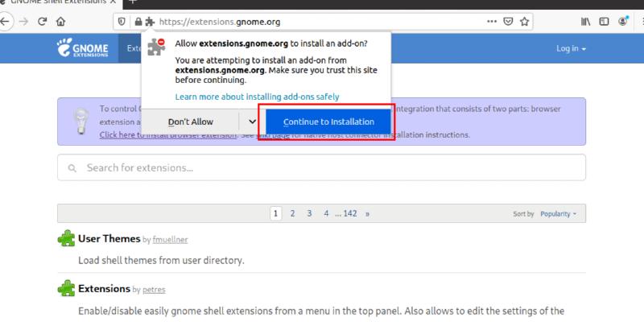Screen dimensions: 644x322
Task: Go to results page 2
Action: click(x=292, y=214)
